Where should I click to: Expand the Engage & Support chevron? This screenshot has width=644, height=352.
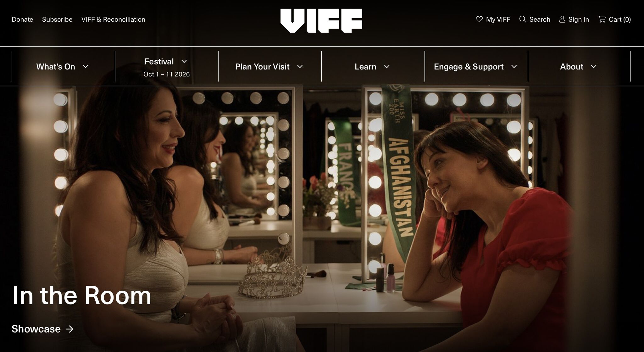514,67
